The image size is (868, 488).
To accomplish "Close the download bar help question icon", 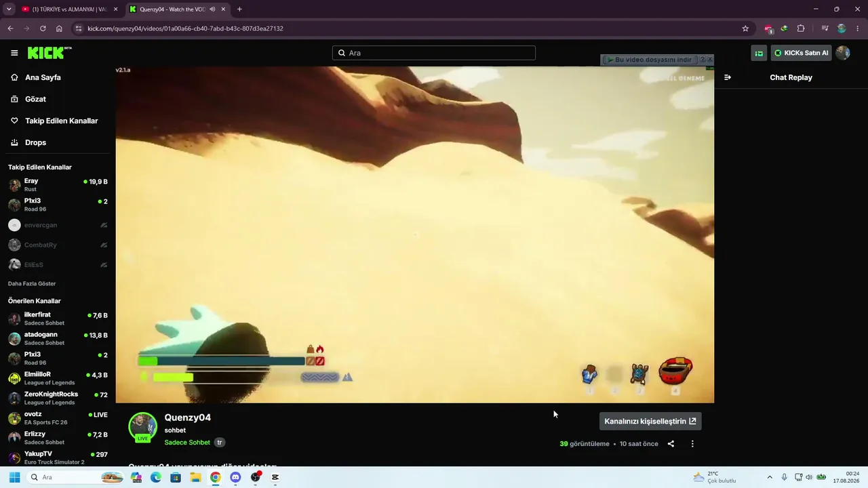I will 703,60.
